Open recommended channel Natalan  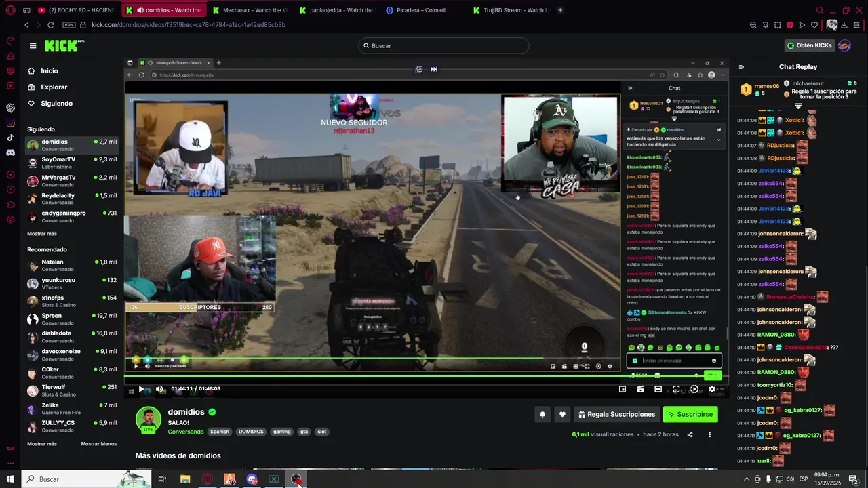[72, 265]
